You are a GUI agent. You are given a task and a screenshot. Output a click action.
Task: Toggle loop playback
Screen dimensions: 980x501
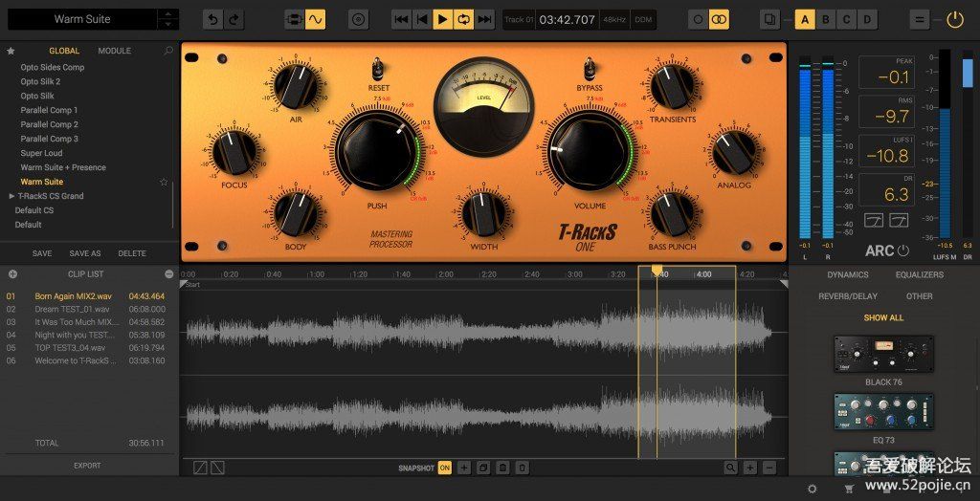[x=463, y=20]
